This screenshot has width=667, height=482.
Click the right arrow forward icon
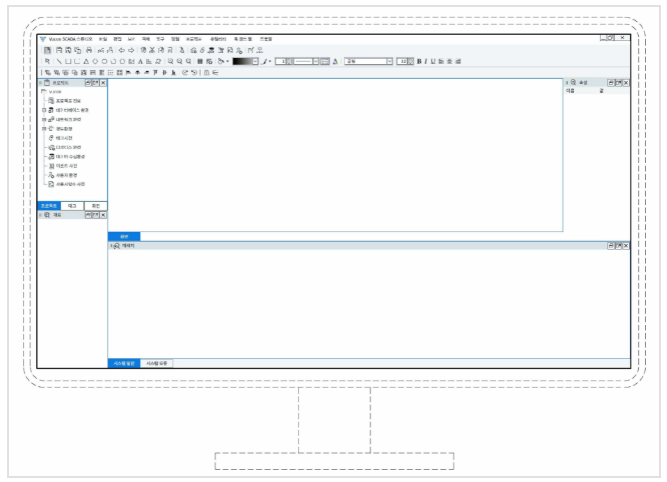pyautogui.click(x=131, y=49)
